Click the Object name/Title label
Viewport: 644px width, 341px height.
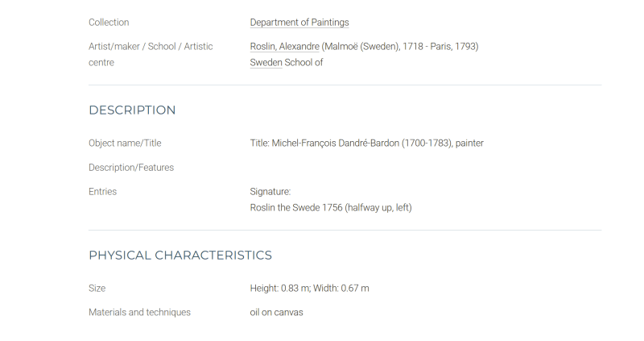click(x=125, y=143)
